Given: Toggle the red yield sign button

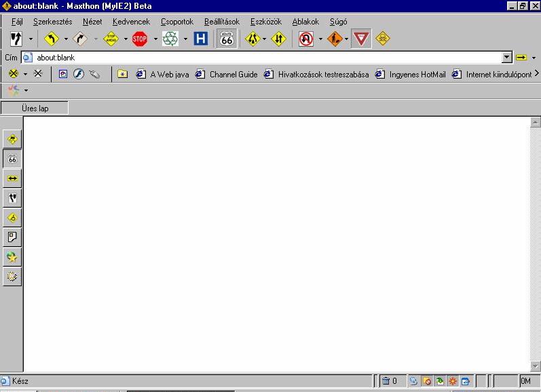Looking at the screenshot, I should click(361, 39).
